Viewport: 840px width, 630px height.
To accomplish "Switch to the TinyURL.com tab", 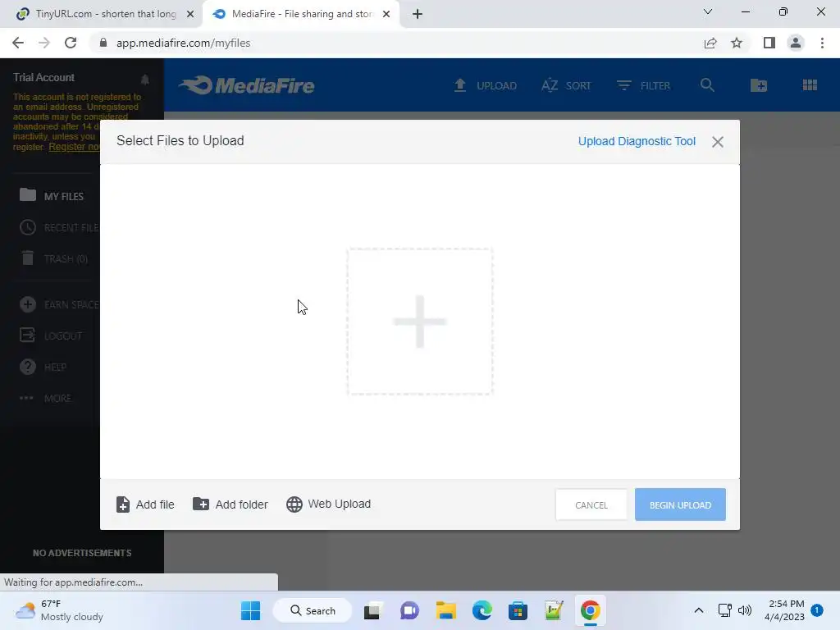I will [x=102, y=14].
